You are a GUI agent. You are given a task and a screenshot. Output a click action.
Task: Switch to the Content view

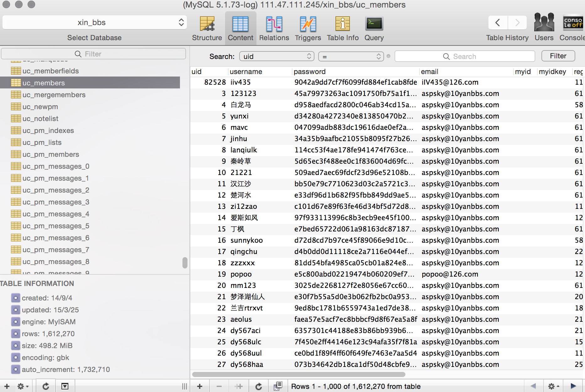240,28
